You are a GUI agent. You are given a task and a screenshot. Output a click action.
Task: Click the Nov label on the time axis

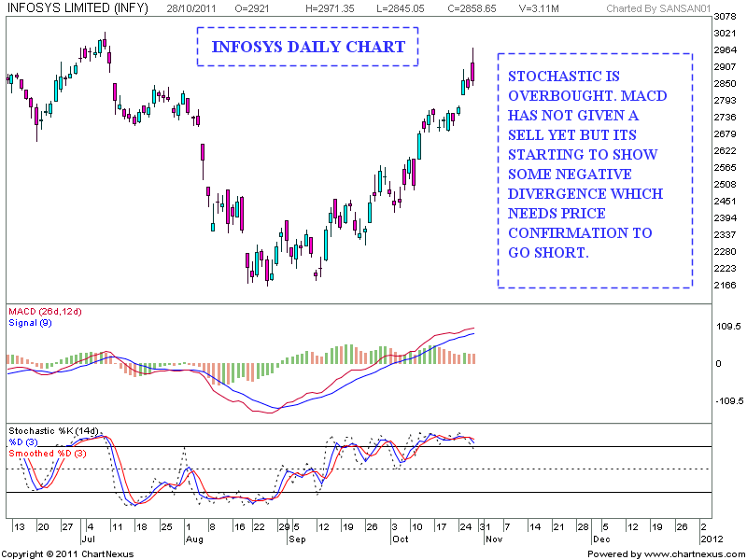493,539
